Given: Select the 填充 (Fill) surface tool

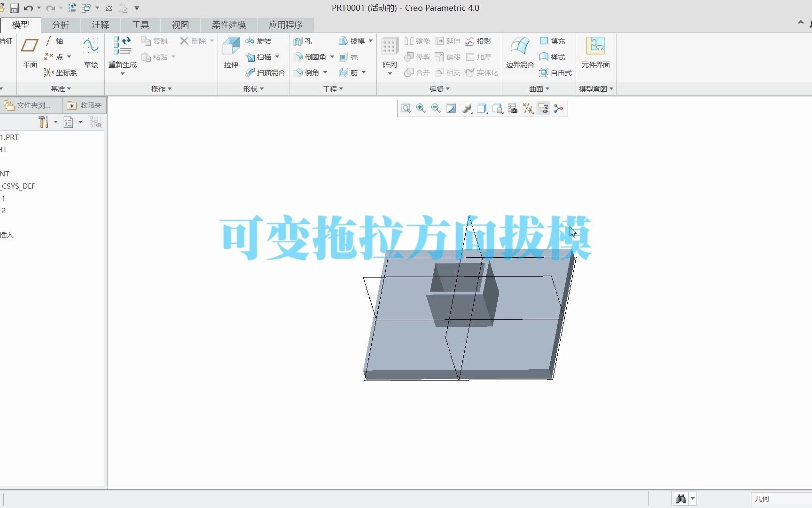Looking at the screenshot, I should [x=552, y=41].
